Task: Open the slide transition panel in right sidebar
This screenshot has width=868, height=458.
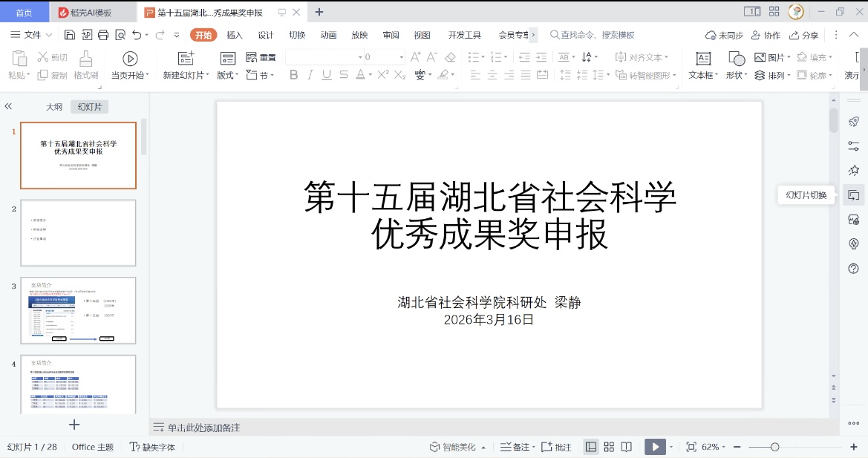Action: pyautogui.click(x=853, y=194)
